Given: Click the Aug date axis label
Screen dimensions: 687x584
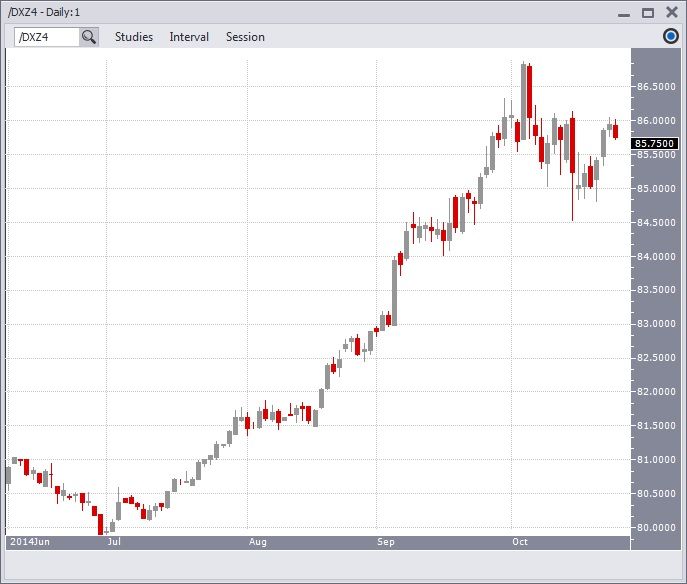Looking at the screenshot, I should point(258,542).
